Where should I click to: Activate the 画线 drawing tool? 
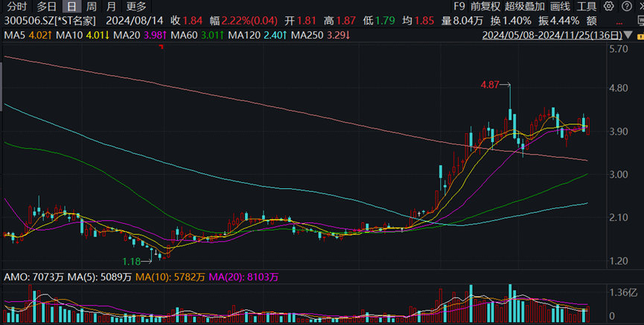coord(560,6)
